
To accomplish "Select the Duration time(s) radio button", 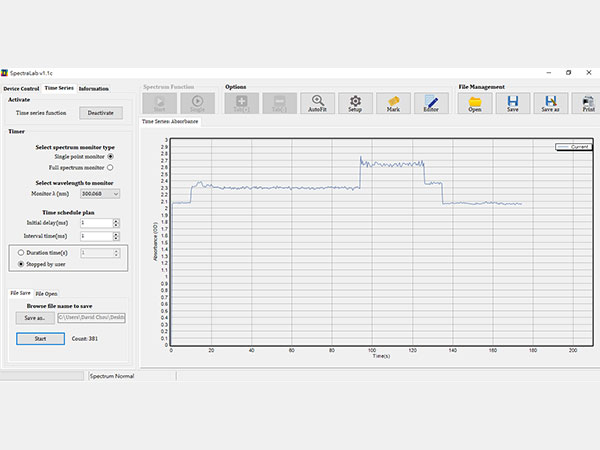I will 22,254.
